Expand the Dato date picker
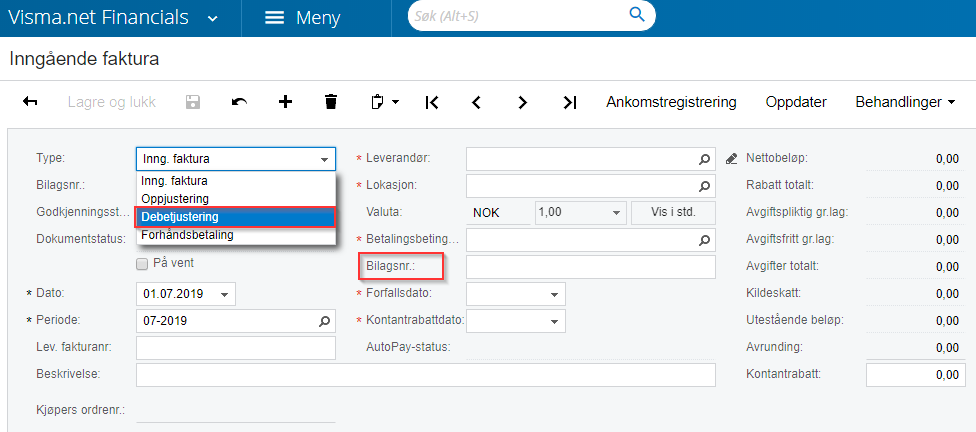976x432 pixels. click(x=225, y=294)
